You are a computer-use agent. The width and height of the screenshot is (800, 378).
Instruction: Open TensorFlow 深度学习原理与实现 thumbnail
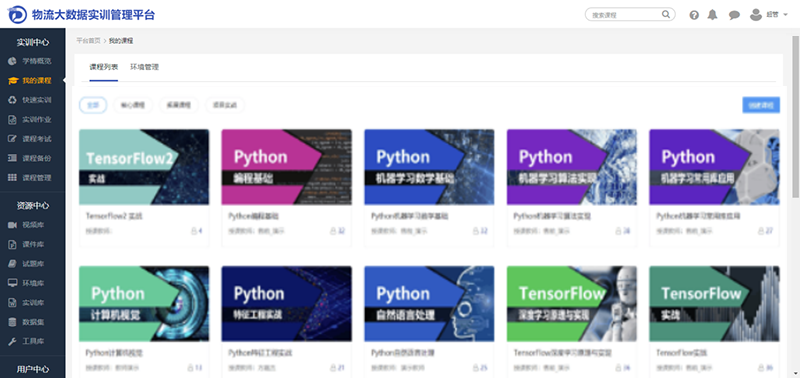click(571, 304)
